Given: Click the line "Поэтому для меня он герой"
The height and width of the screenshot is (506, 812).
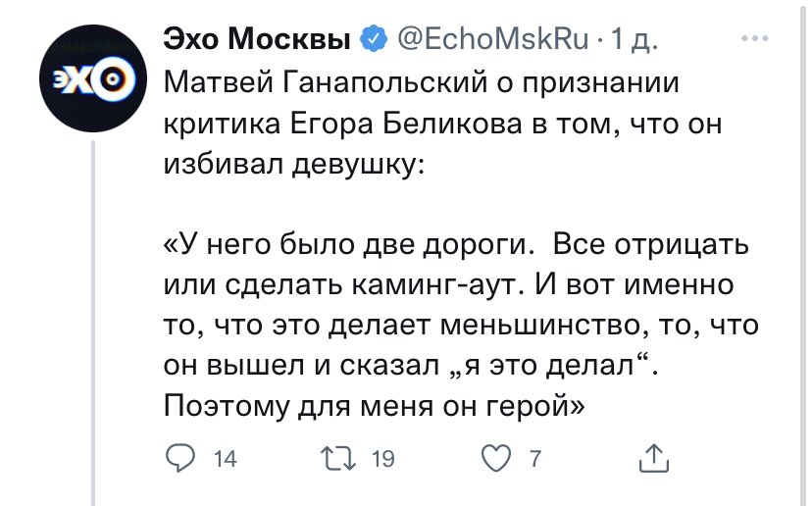Looking at the screenshot, I should pyautogui.click(x=372, y=403).
